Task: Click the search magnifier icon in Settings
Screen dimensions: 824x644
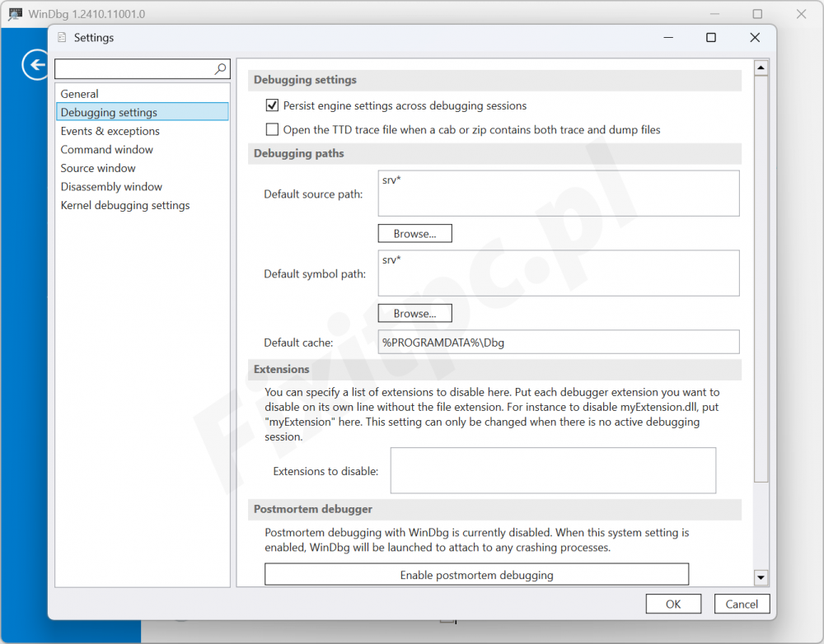Action: click(220, 69)
